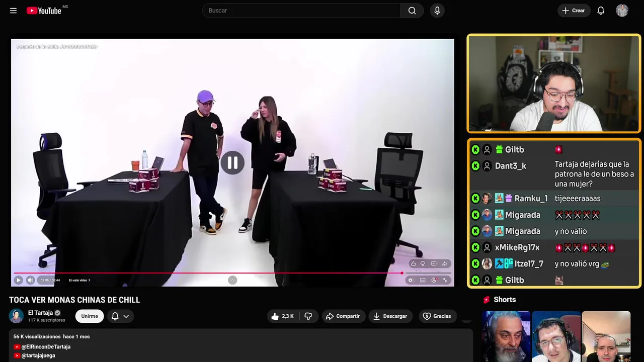Share from the player overlay arrow icon
The image size is (644, 362).
pyautogui.click(x=445, y=263)
